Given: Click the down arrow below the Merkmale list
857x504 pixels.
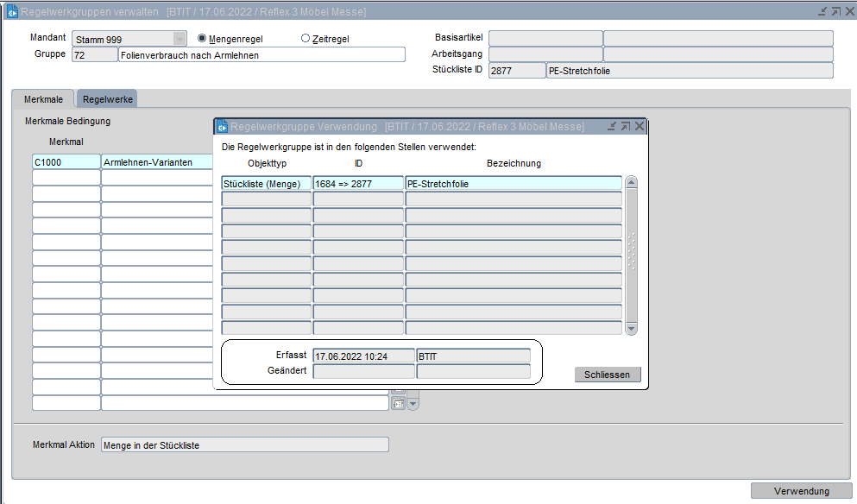Looking at the screenshot, I should click(413, 403).
